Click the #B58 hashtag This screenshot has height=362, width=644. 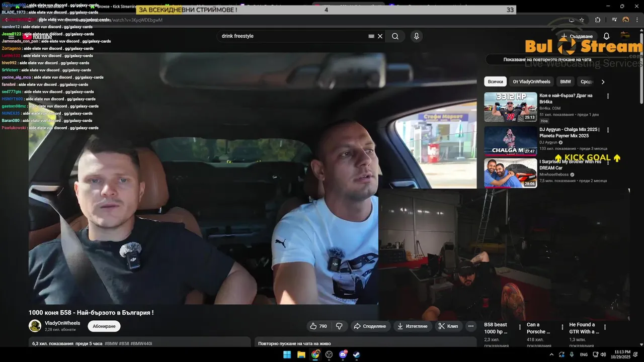pyautogui.click(x=124, y=343)
